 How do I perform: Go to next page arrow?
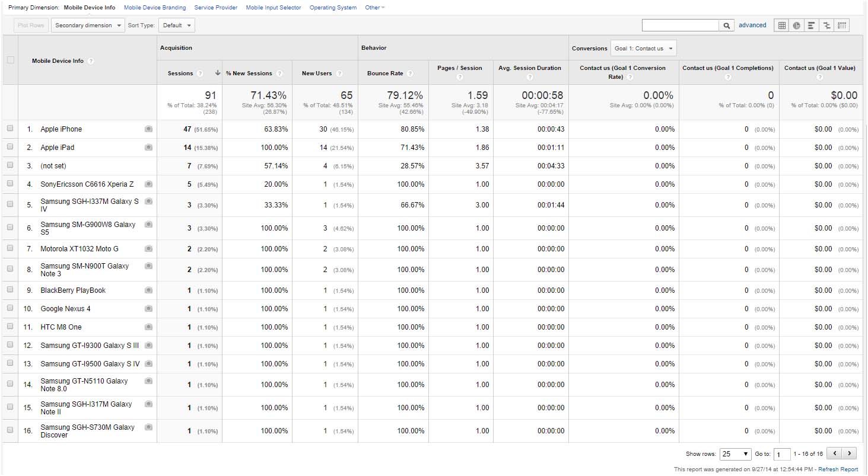click(850, 453)
